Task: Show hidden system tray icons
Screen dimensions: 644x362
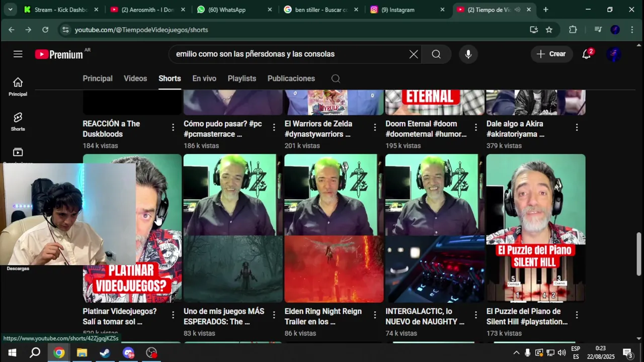Action: coord(516,352)
